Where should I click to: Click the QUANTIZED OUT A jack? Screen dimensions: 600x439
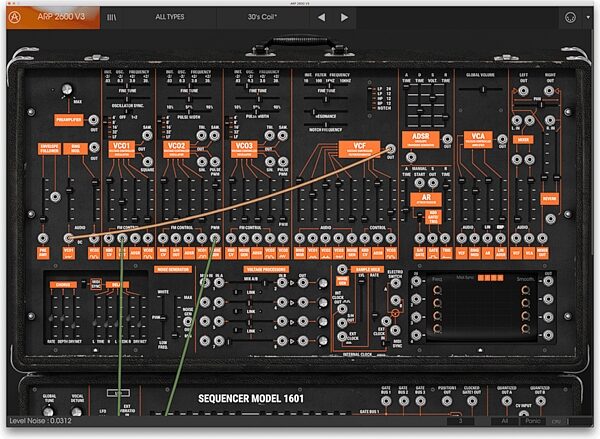coord(507,401)
